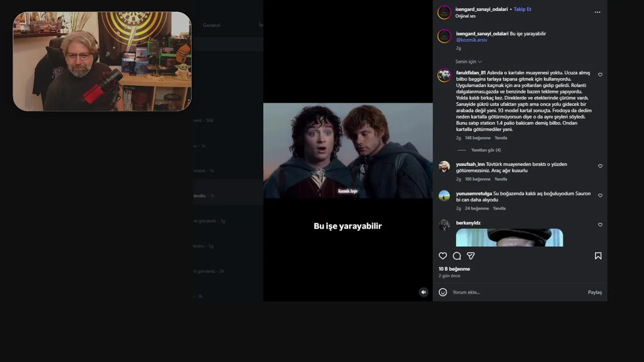View '148 beğenme' on farukfidan_81's comment
The height and width of the screenshot is (362, 644).
click(x=477, y=138)
